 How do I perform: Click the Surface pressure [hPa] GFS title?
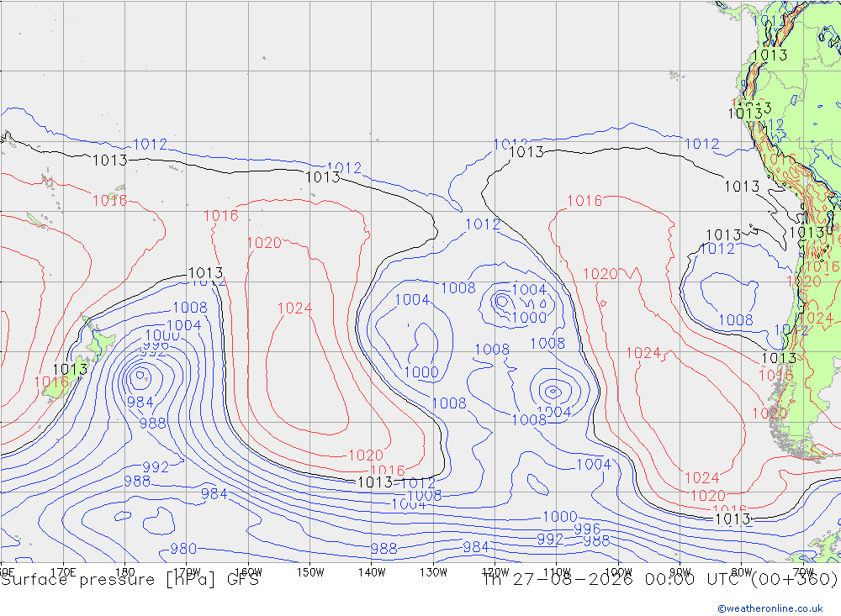click(130, 580)
